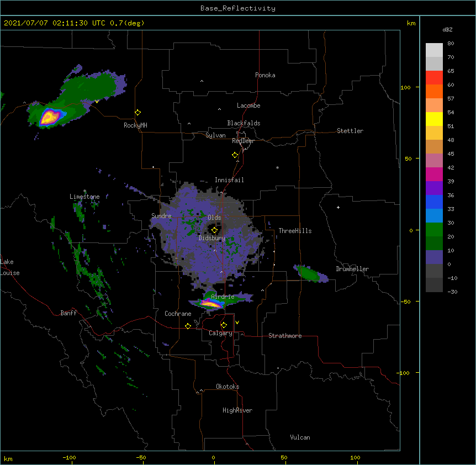Click the -100 tick on the bottom axis

tap(69, 457)
